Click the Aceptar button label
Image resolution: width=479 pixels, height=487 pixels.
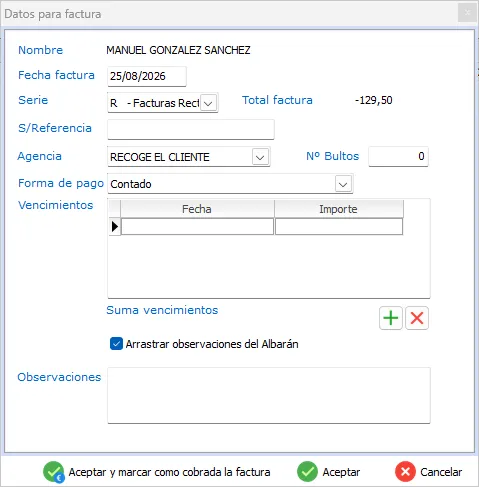341,472
